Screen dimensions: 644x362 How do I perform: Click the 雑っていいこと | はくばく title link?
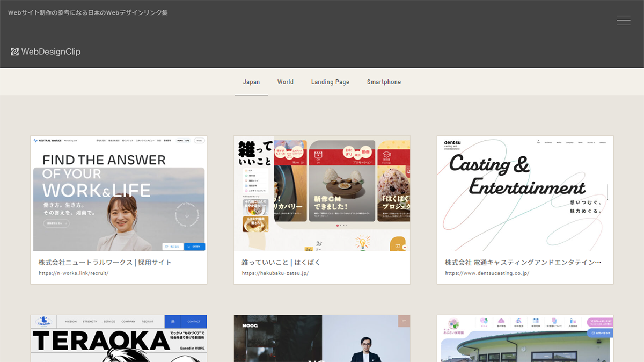click(x=281, y=262)
